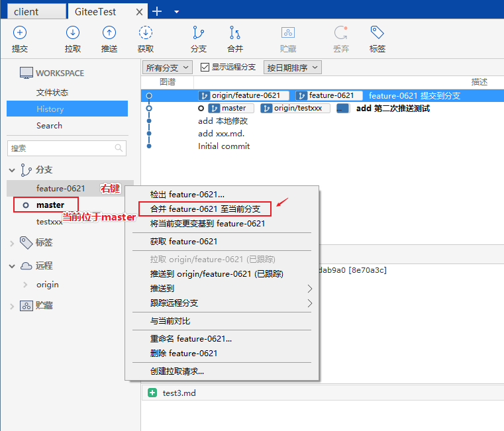Select 合并 feature-0621 至当前分支 menu item

coord(205,209)
